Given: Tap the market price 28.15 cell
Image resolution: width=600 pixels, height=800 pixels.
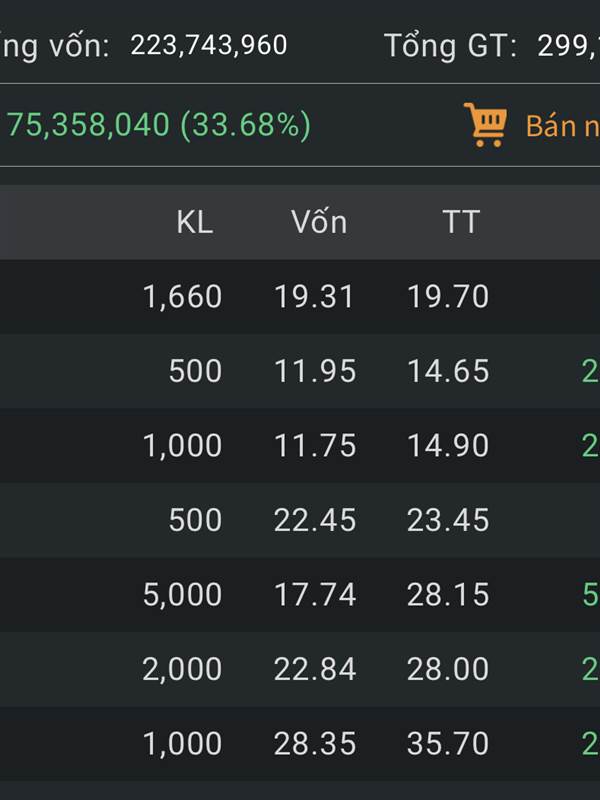Looking at the screenshot, I should 448,595.
